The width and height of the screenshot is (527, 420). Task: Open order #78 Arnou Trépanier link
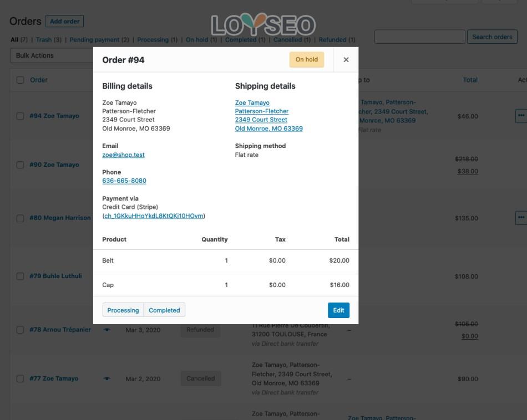(60, 330)
